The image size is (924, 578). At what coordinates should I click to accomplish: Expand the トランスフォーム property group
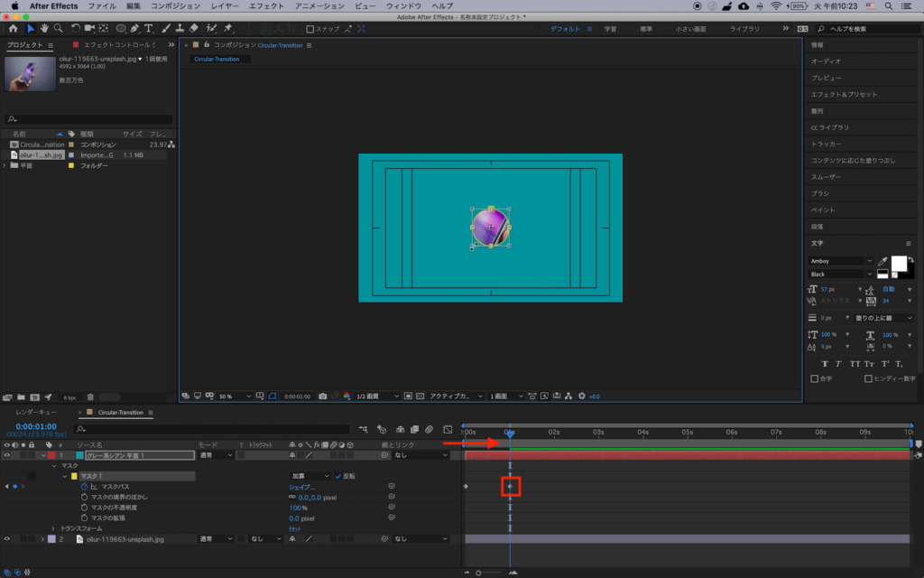click(53, 528)
